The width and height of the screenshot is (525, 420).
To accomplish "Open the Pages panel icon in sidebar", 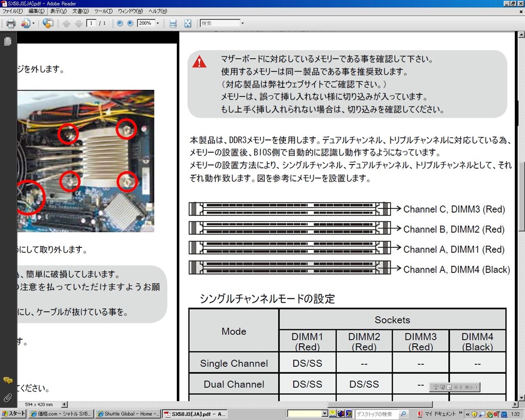I will [x=8, y=41].
